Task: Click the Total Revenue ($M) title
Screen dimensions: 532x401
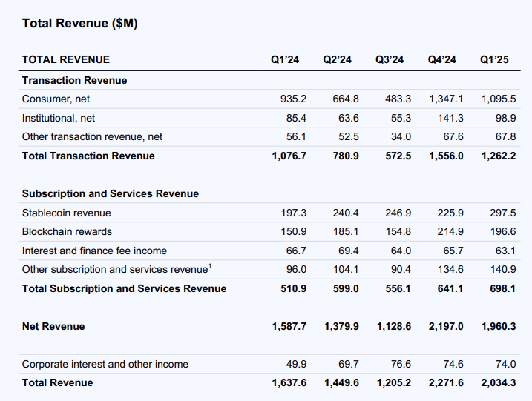Action: [x=79, y=24]
